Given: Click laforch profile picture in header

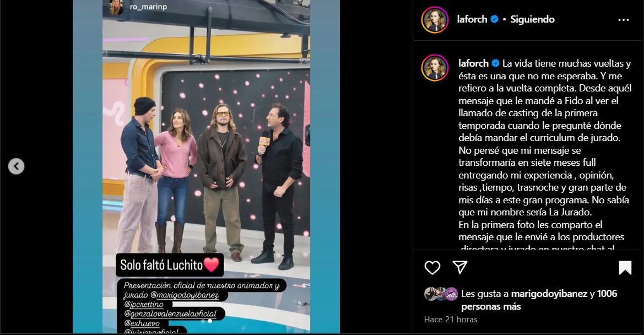Looking at the screenshot, I should pos(435,20).
